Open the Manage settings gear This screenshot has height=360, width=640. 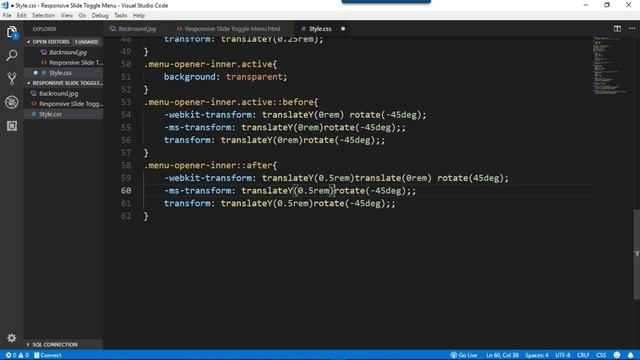click(12, 338)
